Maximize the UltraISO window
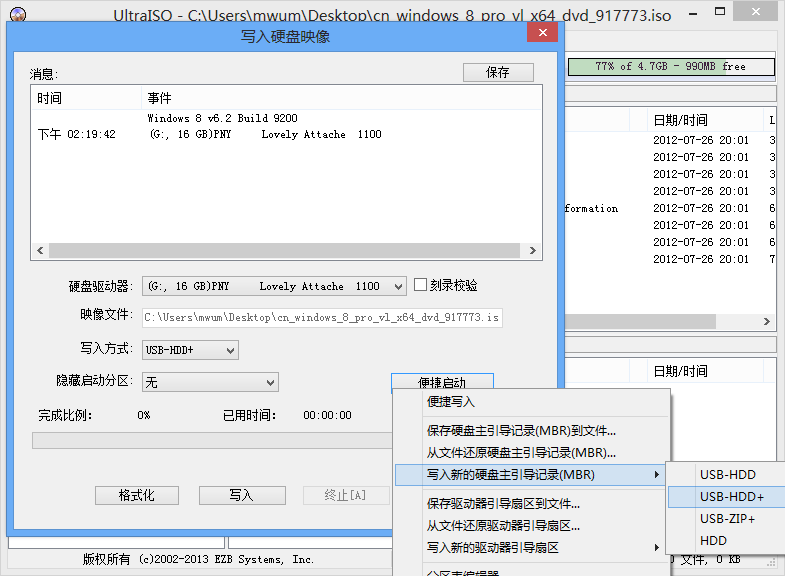The image size is (785, 576). pos(720,12)
